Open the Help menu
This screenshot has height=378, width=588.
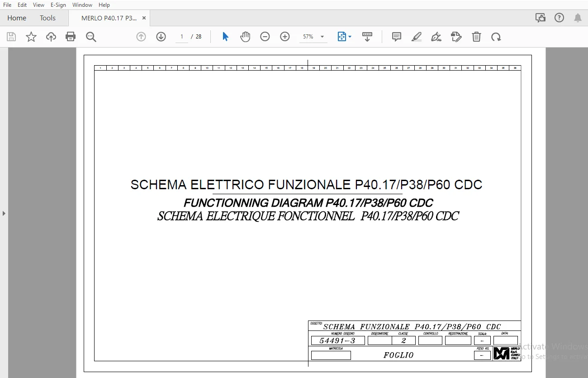[104, 5]
